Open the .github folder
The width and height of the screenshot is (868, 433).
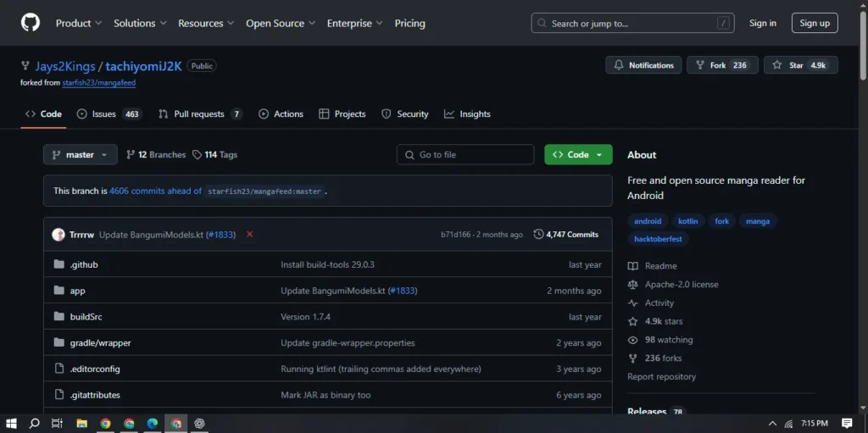pos(84,264)
